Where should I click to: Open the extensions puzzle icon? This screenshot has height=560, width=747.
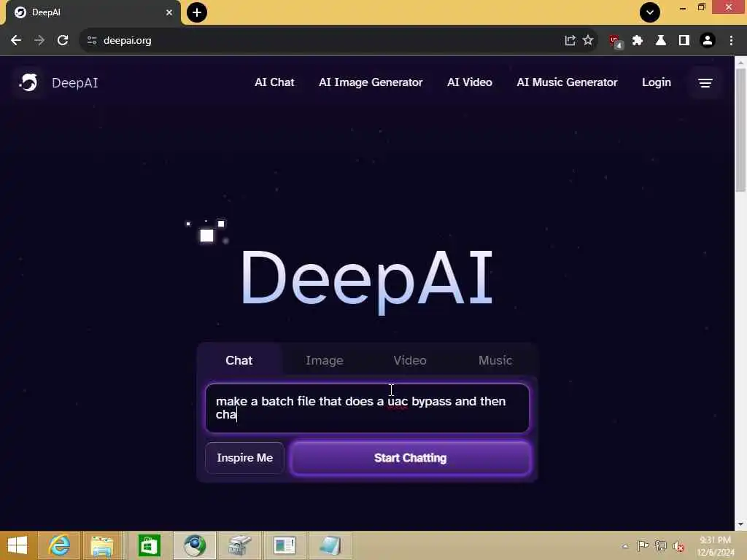638,41
